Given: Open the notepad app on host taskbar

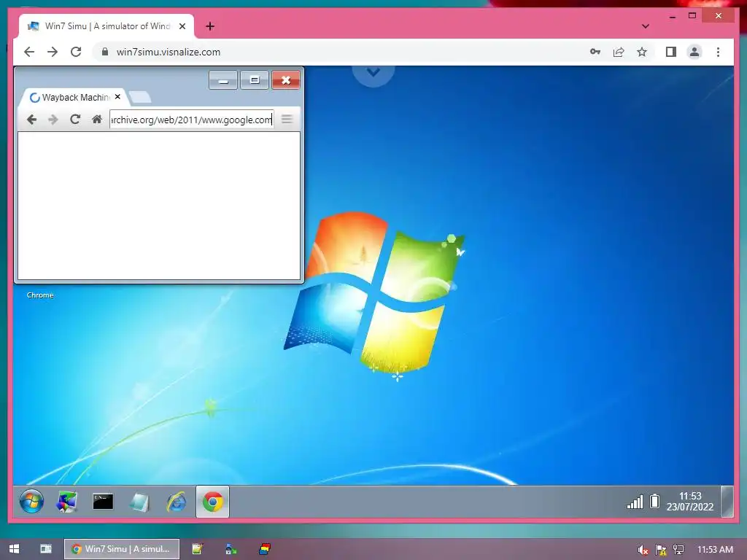Looking at the screenshot, I should (x=197, y=549).
